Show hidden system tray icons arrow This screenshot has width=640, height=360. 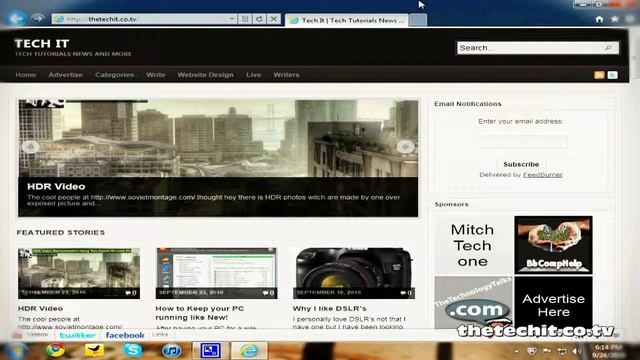pos(517,351)
